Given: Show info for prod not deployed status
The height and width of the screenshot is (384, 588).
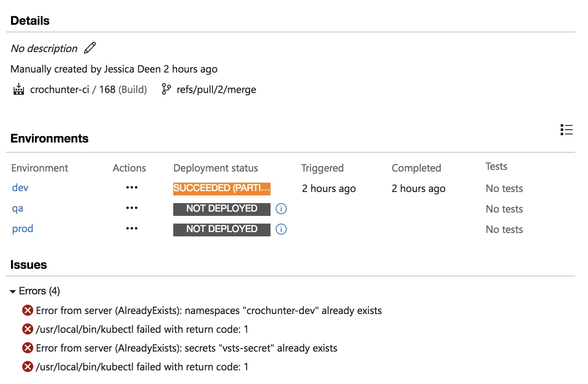Looking at the screenshot, I should click(x=281, y=229).
